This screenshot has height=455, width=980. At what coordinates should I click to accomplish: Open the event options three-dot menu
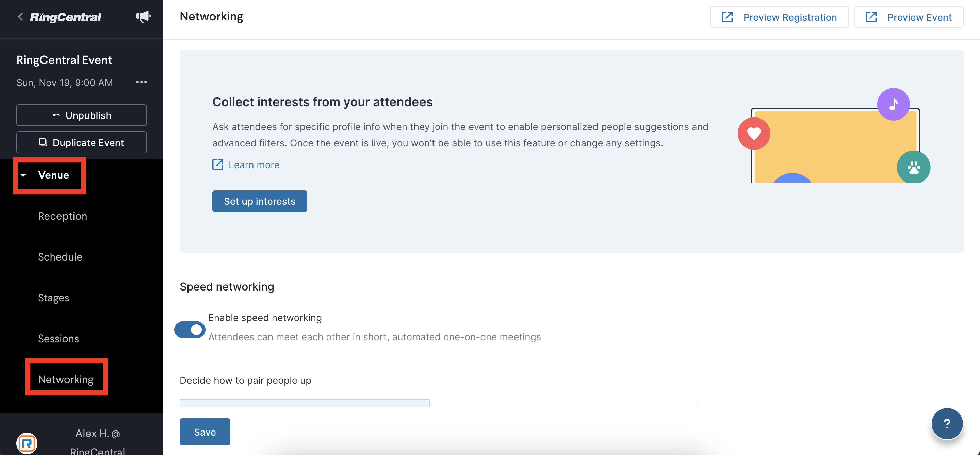[x=142, y=82]
